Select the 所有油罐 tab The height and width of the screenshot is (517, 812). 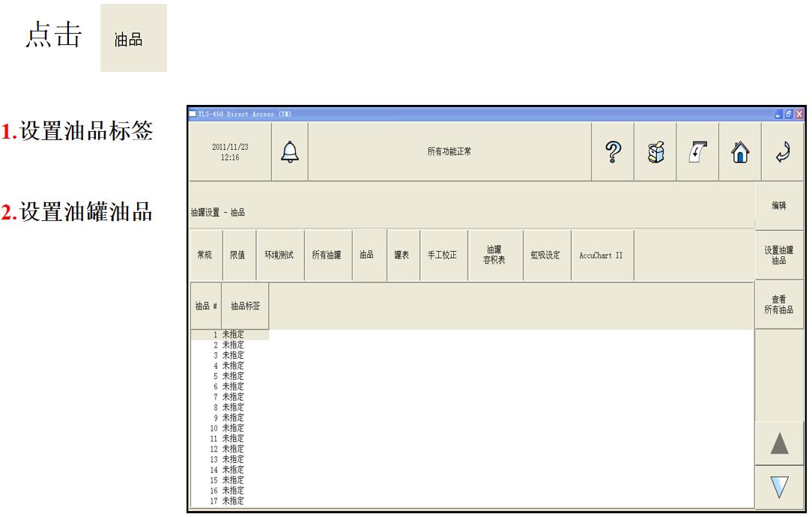[x=327, y=256]
